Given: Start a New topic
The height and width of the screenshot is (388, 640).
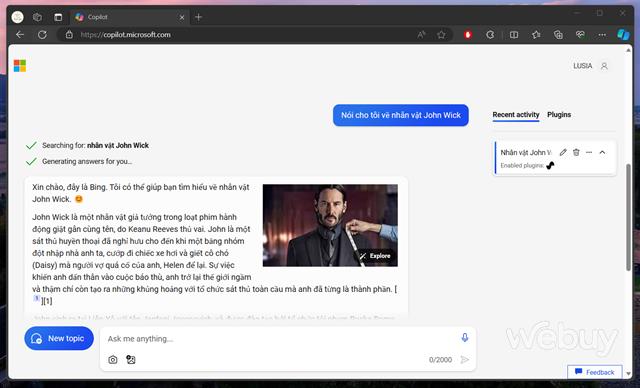Looking at the screenshot, I should [x=59, y=338].
